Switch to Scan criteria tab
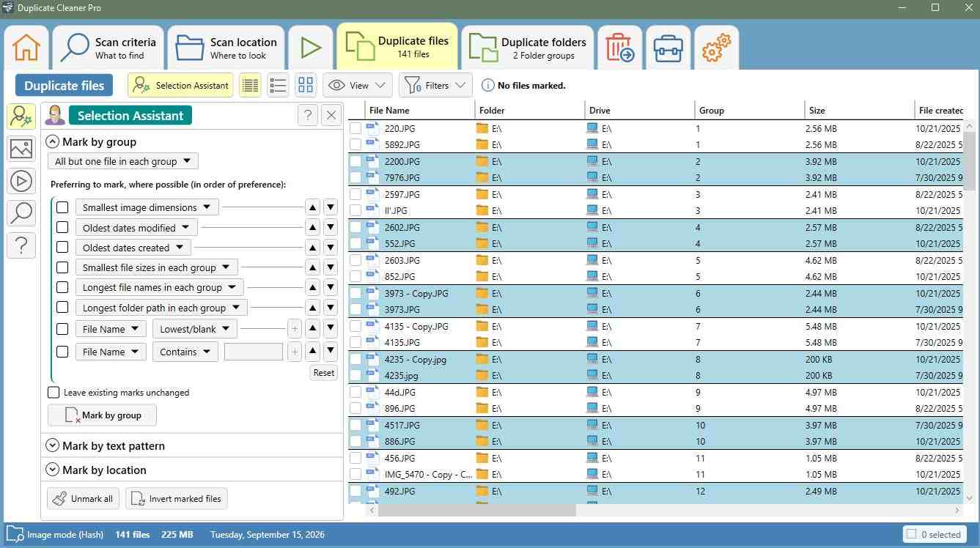Image resolution: width=980 pixels, height=548 pixels. click(x=108, y=48)
